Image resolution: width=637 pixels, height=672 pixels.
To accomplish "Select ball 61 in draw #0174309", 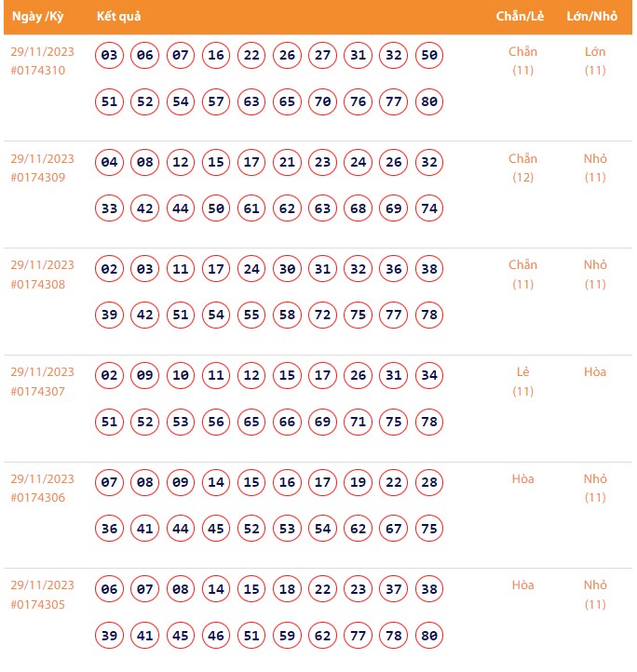I will [x=251, y=208].
